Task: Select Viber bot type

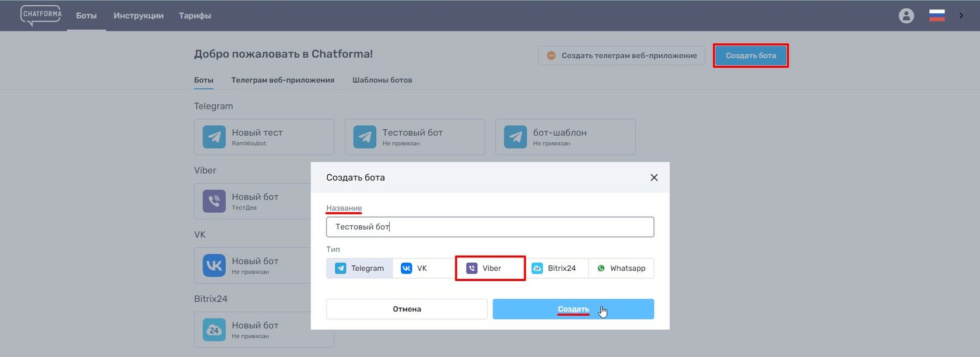Action: pos(490,268)
